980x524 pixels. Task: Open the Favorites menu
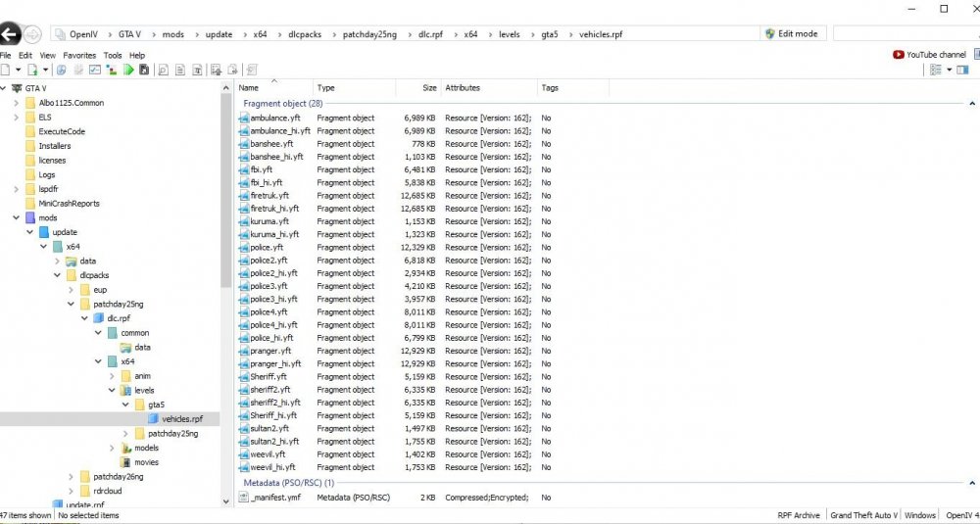tap(79, 56)
